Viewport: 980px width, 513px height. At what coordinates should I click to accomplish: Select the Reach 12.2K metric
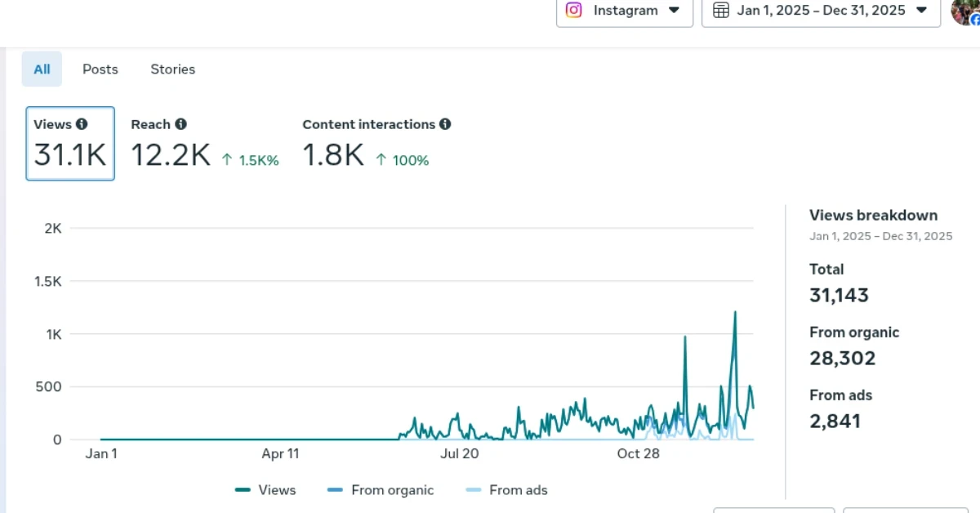pos(171,154)
